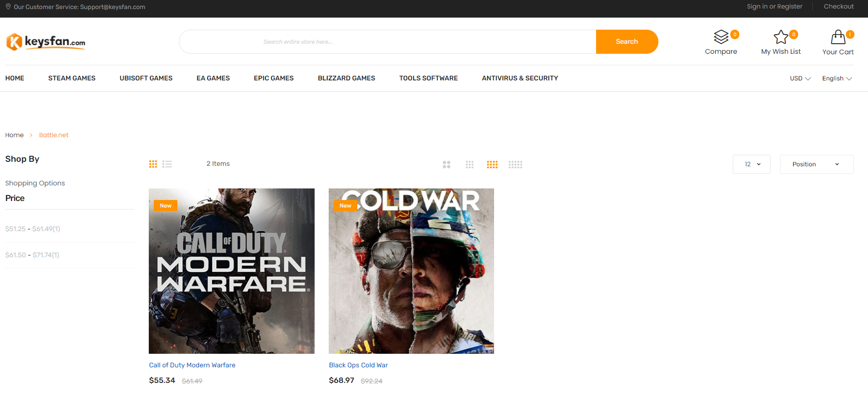Open Call of Duty Modern Warfare title link
Image resolution: width=868 pixels, height=398 pixels.
pos(192,365)
